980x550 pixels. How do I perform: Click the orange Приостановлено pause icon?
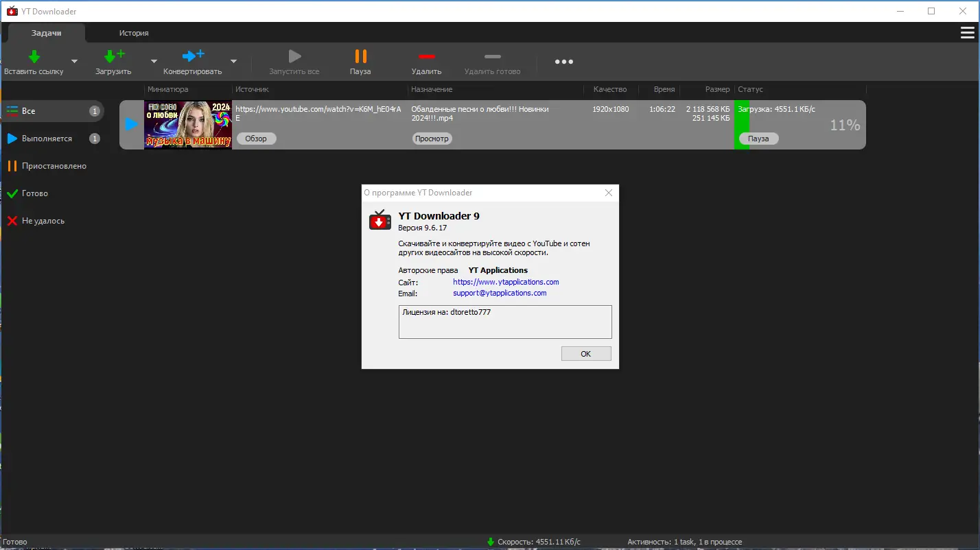pos(12,166)
